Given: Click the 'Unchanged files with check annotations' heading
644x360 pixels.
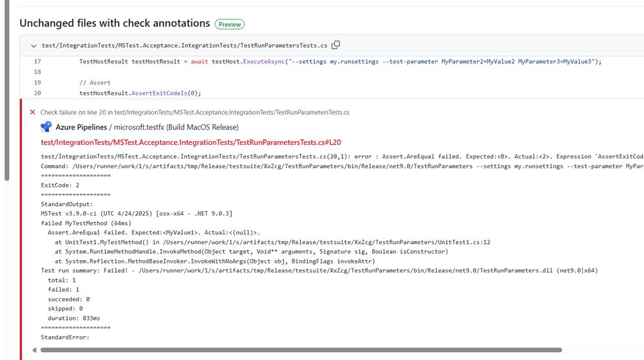Looking at the screenshot, I should click(115, 23).
